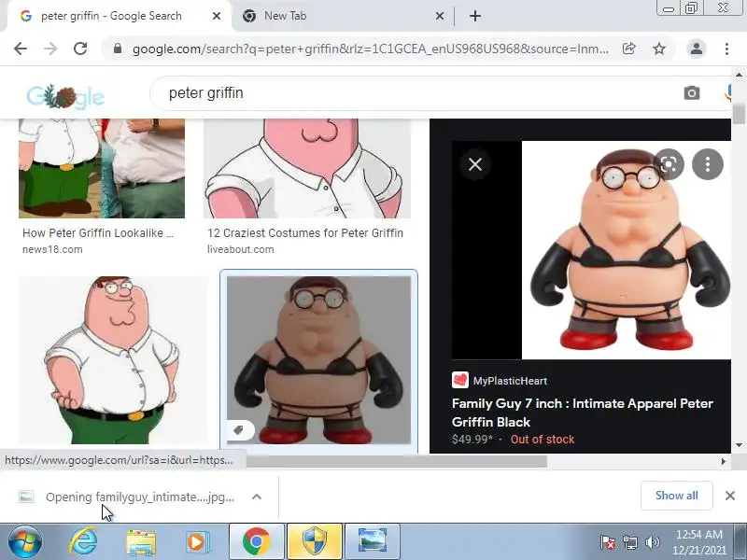Open Windows Explorer from taskbar
Screen dimensions: 747x560
[x=141, y=542]
